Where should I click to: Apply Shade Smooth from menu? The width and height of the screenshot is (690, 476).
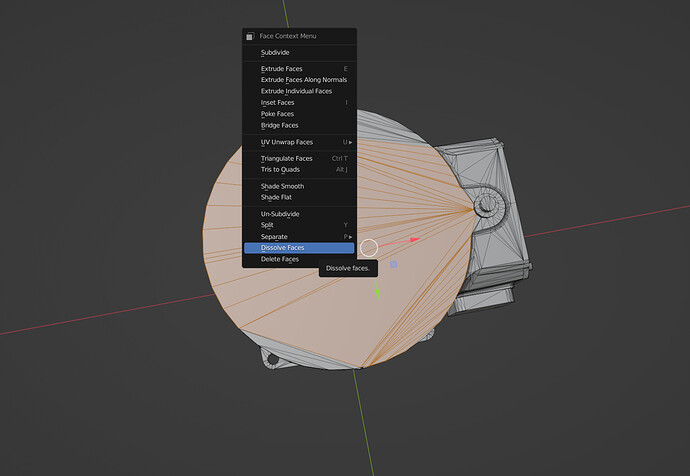point(299,186)
